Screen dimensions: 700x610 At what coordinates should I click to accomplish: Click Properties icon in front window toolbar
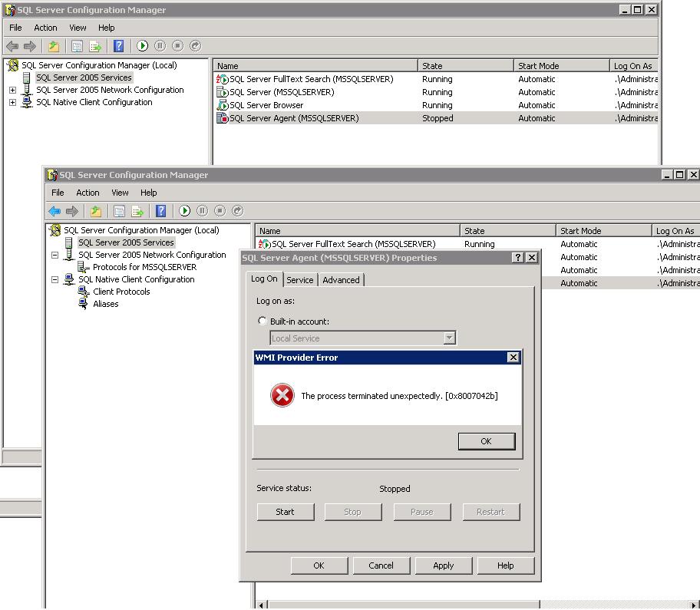point(119,211)
